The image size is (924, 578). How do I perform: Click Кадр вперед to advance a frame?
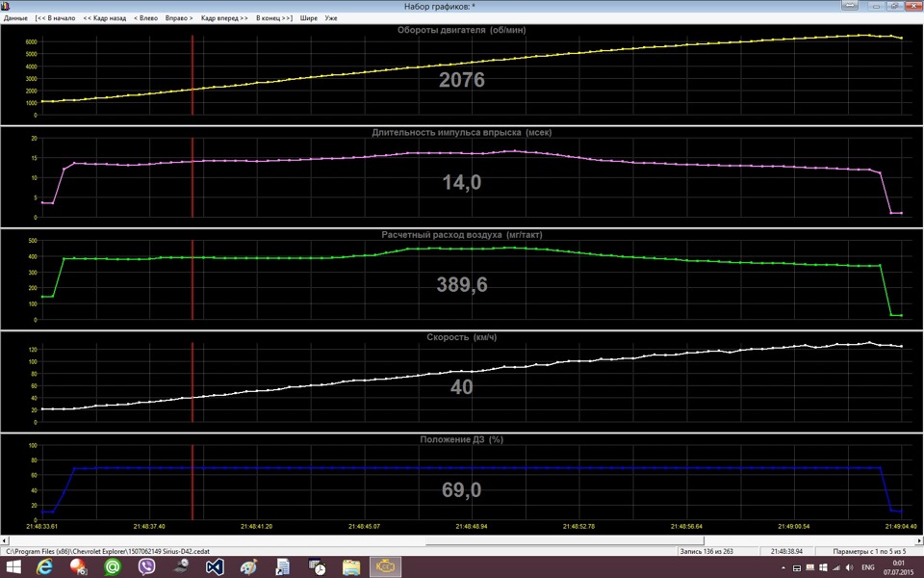coord(224,18)
